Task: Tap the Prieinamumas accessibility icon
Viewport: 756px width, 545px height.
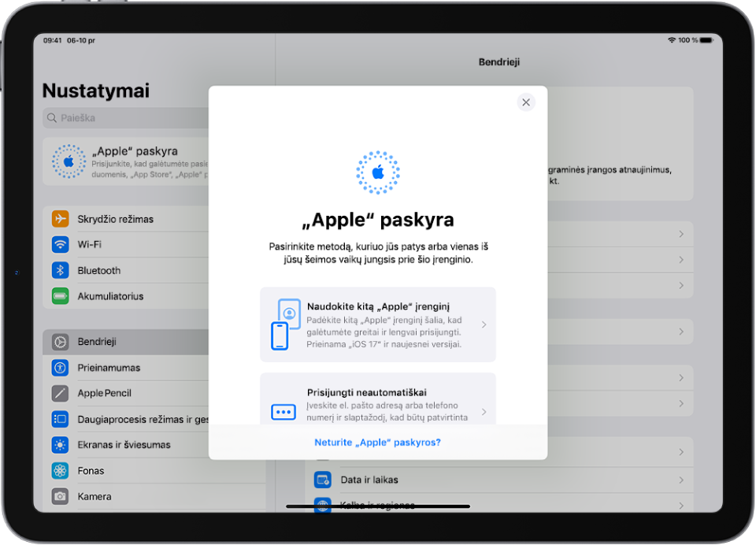Action: (x=61, y=368)
